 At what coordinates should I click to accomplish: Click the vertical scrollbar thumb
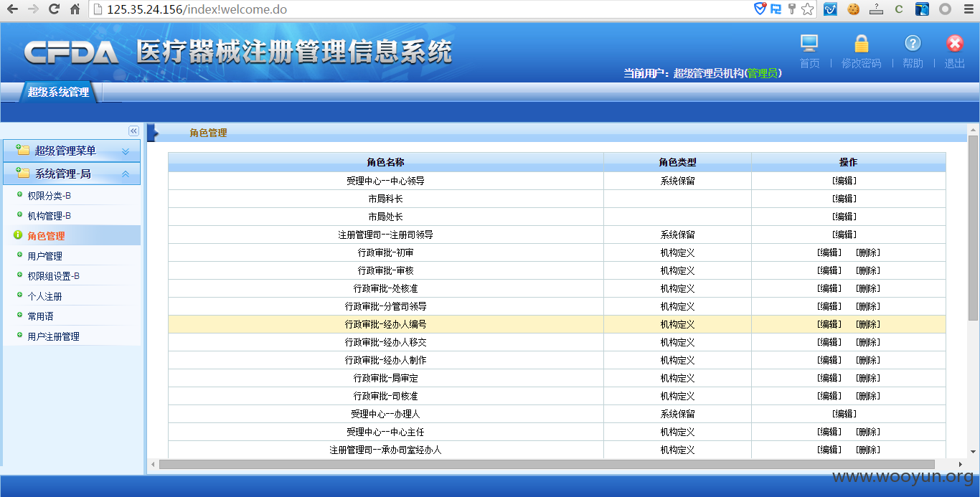pyautogui.click(x=973, y=227)
